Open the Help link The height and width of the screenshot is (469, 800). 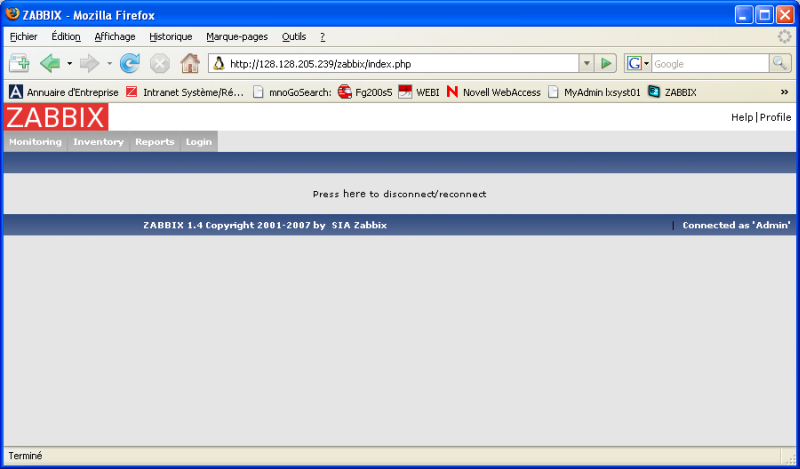(742, 117)
